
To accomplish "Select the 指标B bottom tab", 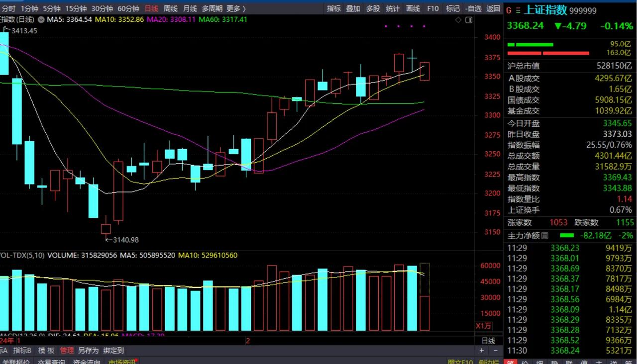I will tap(22, 351).
